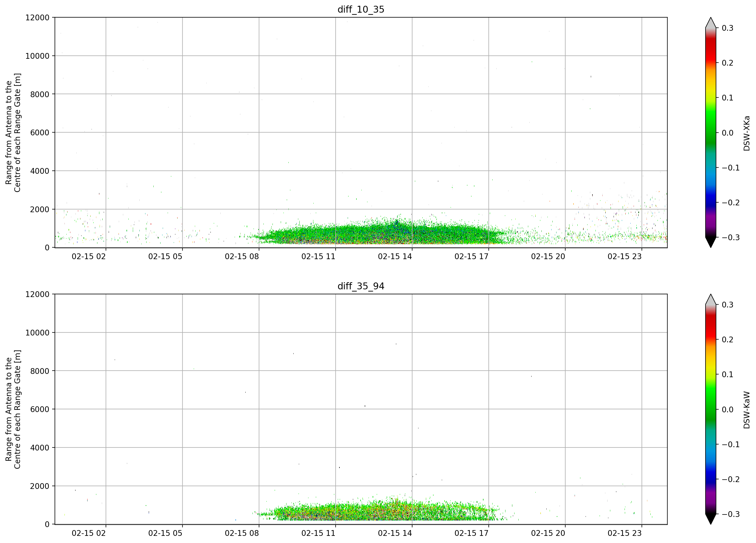
Task: Click the 2000 y-tick in diff_35_94
Action: [x=40, y=486]
